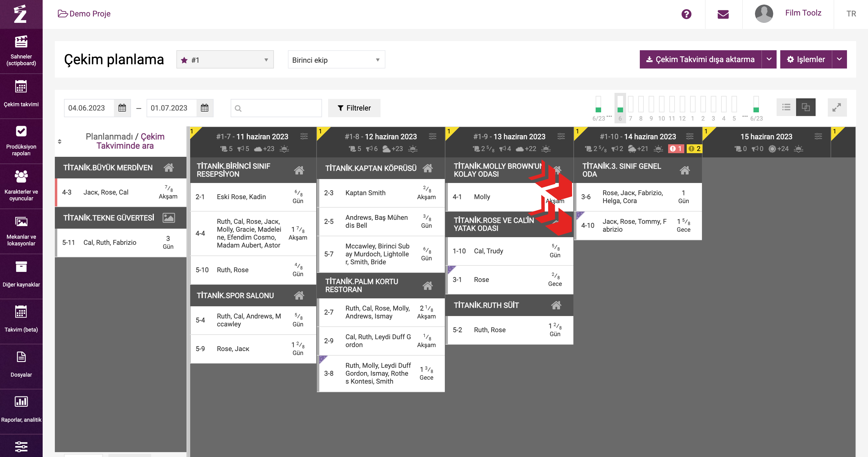Open calendar picker for end date 01.07.2023

click(205, 108)
